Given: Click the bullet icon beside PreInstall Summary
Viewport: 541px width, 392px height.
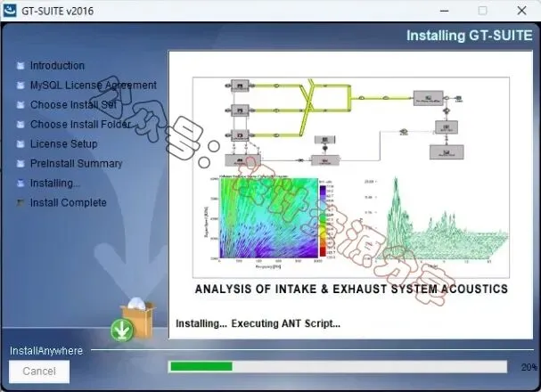Looking at the screenshot, I should [x=20, y=163].
